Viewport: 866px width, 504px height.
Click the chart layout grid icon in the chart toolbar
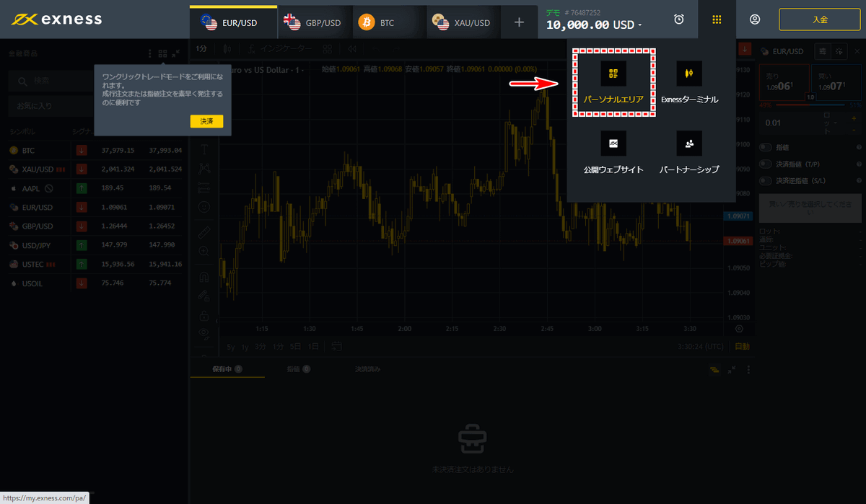coord(328,49)
